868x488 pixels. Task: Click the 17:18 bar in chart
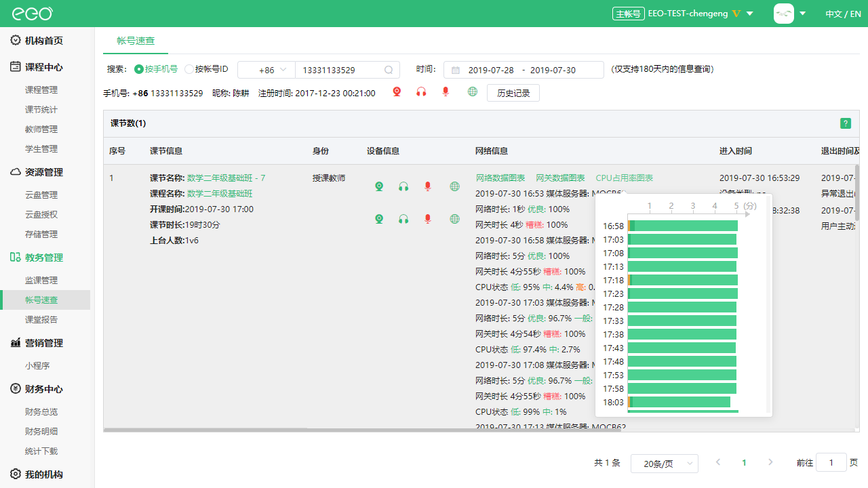point(683,280)
